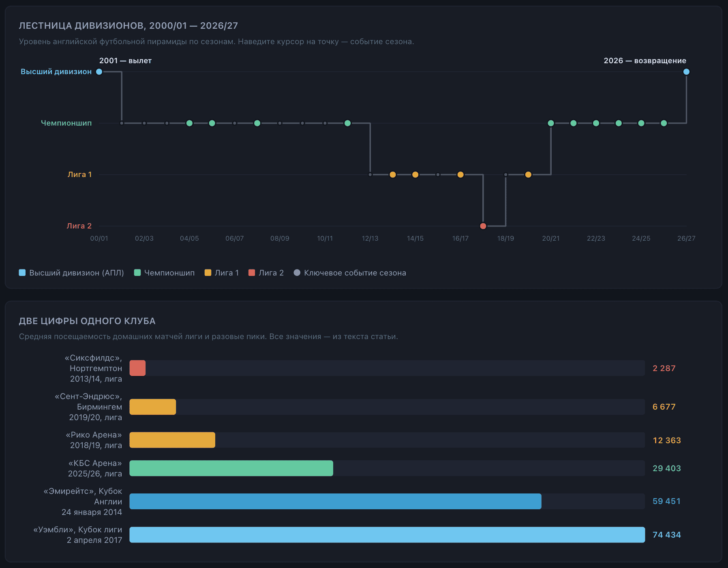Click the orange «Лига 1» legend swatch
728x568 pixels.
[208, 273]
